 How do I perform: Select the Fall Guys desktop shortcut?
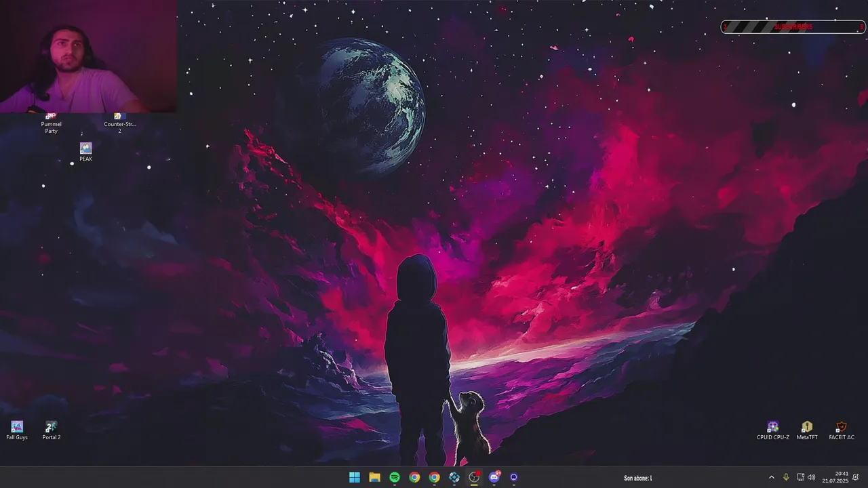click(x=17, y=430)
